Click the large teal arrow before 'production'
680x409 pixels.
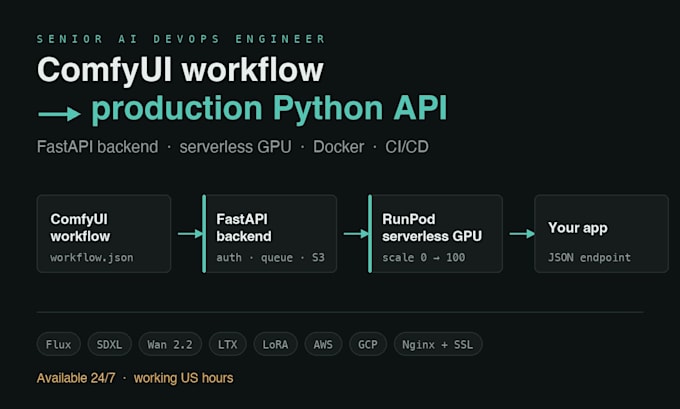tap(59, 114)
